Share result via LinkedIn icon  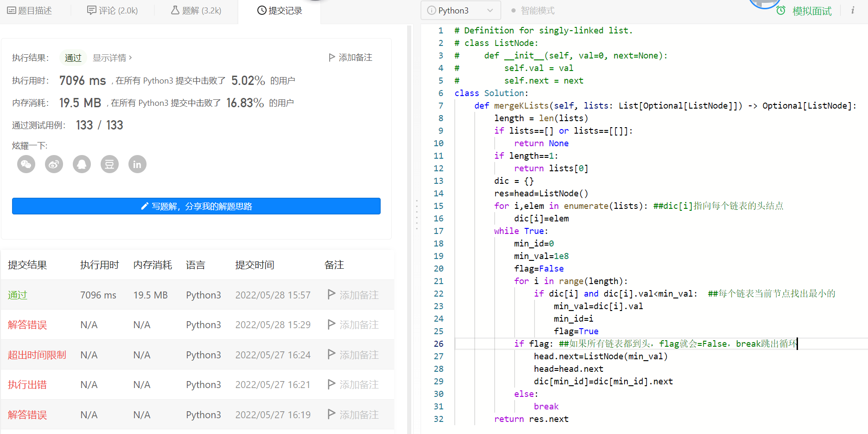137,164
